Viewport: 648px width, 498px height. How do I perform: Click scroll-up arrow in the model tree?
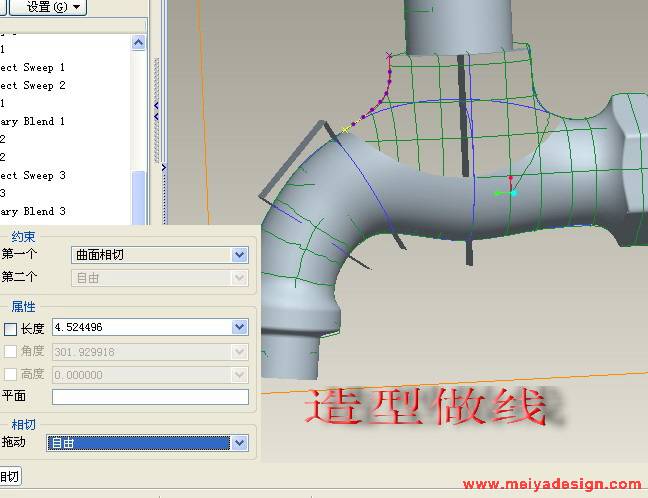[x=138, y=42]
